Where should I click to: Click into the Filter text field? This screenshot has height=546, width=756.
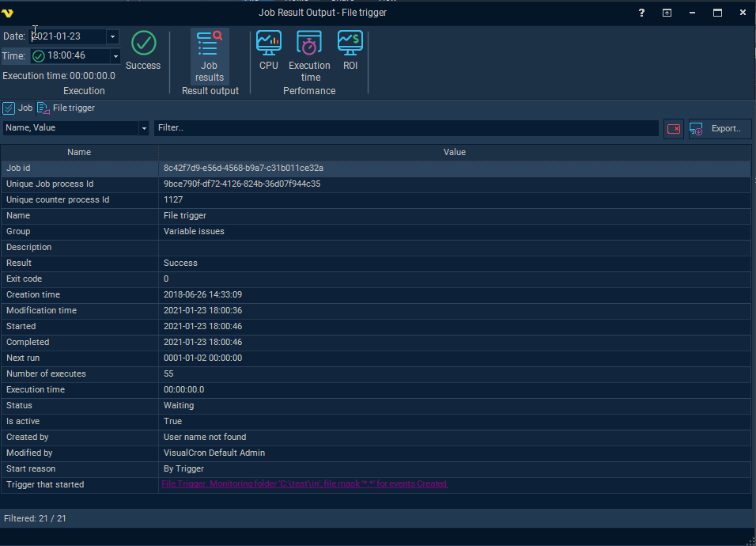coord(406,128)
